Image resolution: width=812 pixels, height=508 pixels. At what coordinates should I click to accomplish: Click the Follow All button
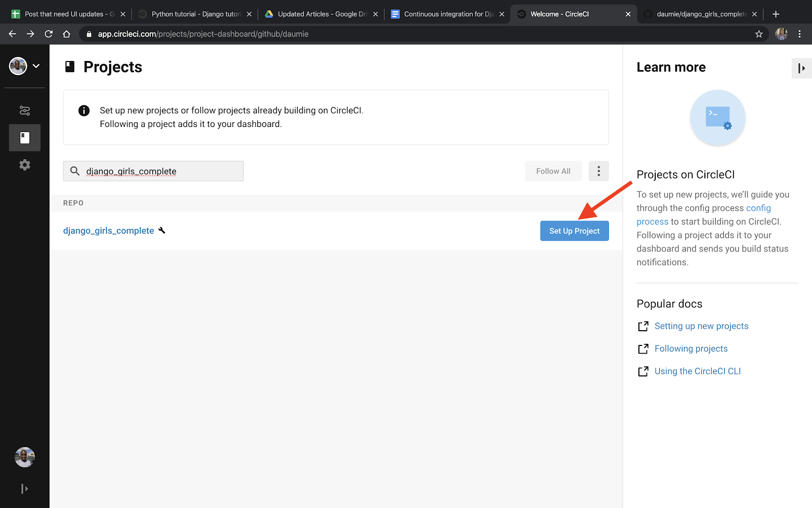(x=553, y=171)
